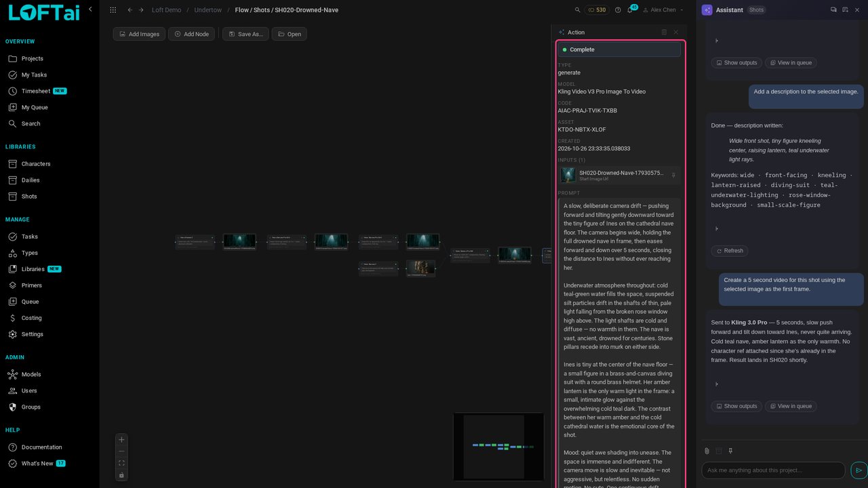868x488 pixels.
Task: Send the assistant message
Action: pyautogui.click(x=859, y=470)
